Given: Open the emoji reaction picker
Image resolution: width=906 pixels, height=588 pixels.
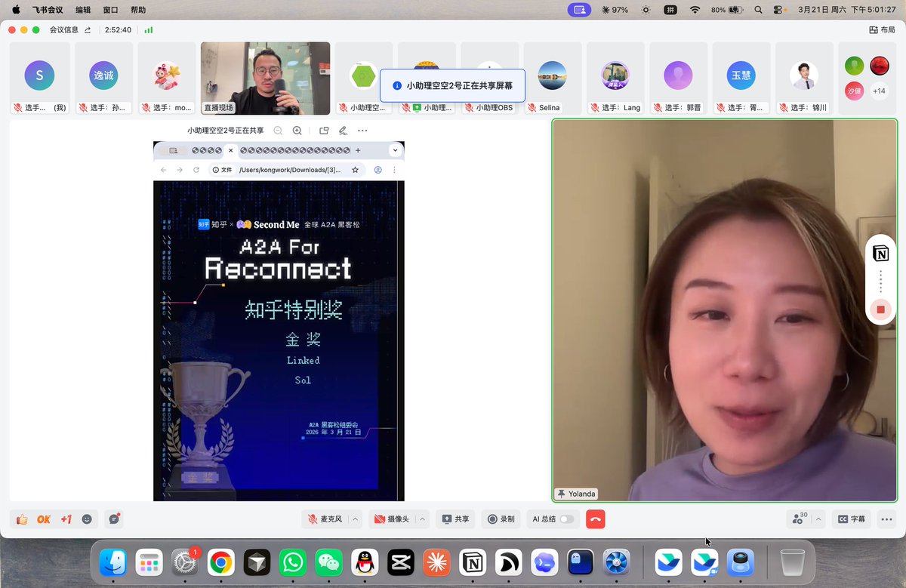Looking at the screenshot, I should click(x=87, y=519).
